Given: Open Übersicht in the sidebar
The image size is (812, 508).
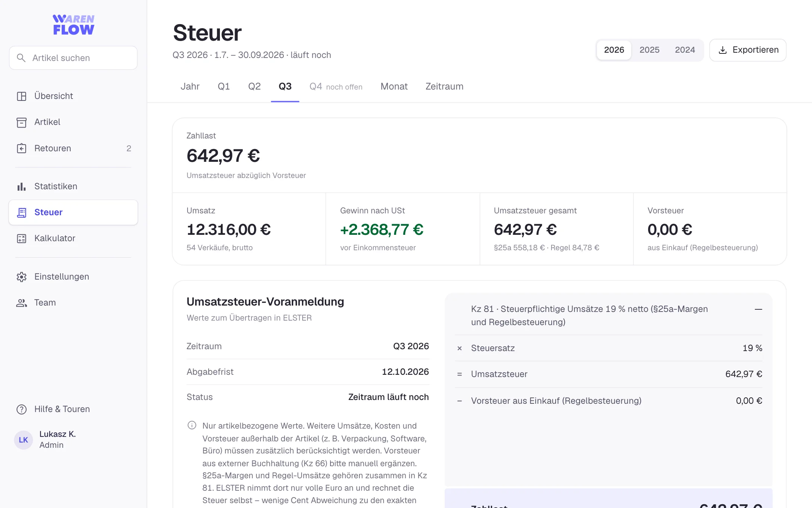Looking at the screenshot, I should (x=73, y=96).
